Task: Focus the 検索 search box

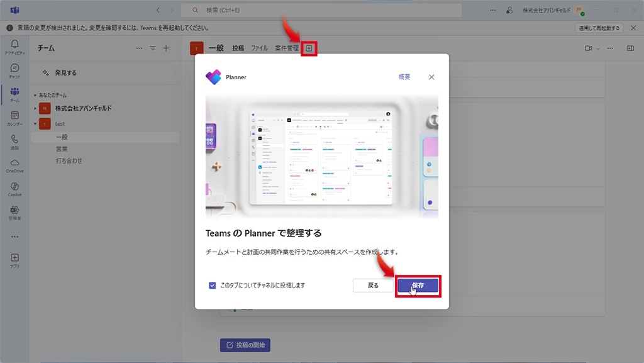Action: pyautogui.click(x=321, y=10)
